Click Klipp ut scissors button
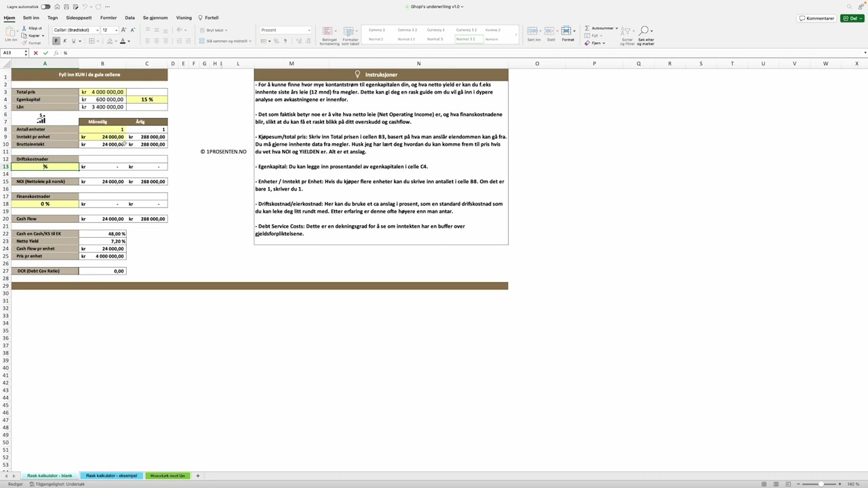Image resolution: width=868 pixels, height=488 pixels. [32, 28]
